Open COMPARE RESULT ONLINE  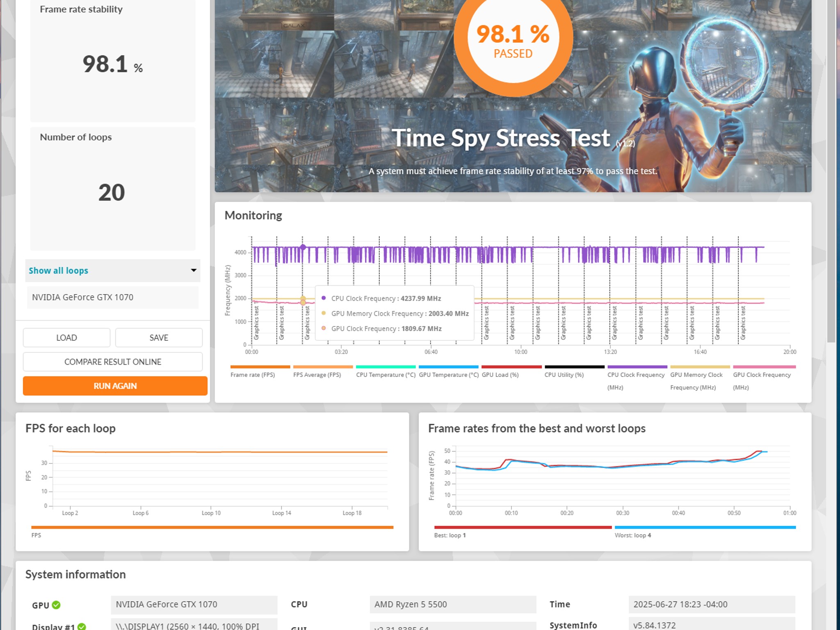[x=113, y=362]
